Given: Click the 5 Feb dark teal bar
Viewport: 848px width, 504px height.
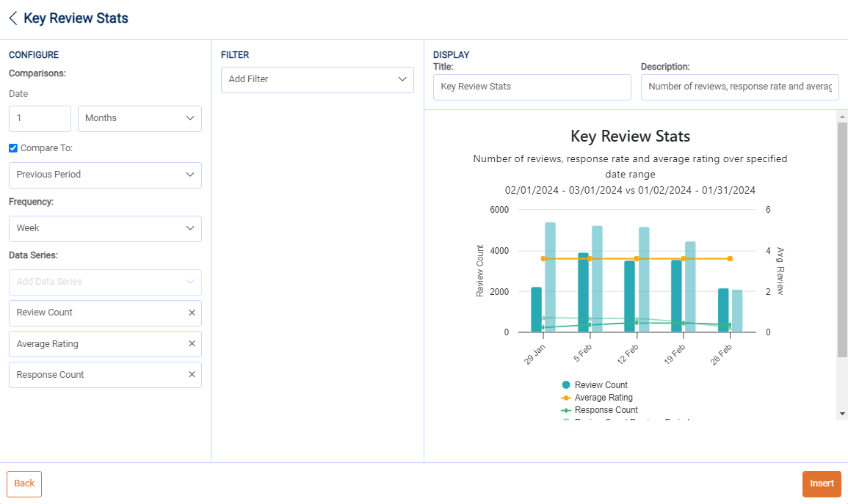Looking at the screenshot, I should coord(583,293).
